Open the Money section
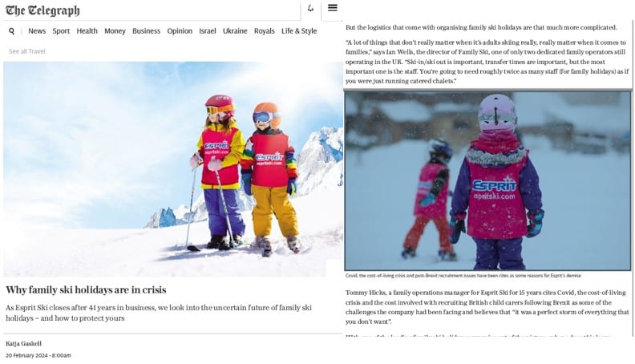Image resolution: width=635 pixels, height=364 pixels. (115, 31)
